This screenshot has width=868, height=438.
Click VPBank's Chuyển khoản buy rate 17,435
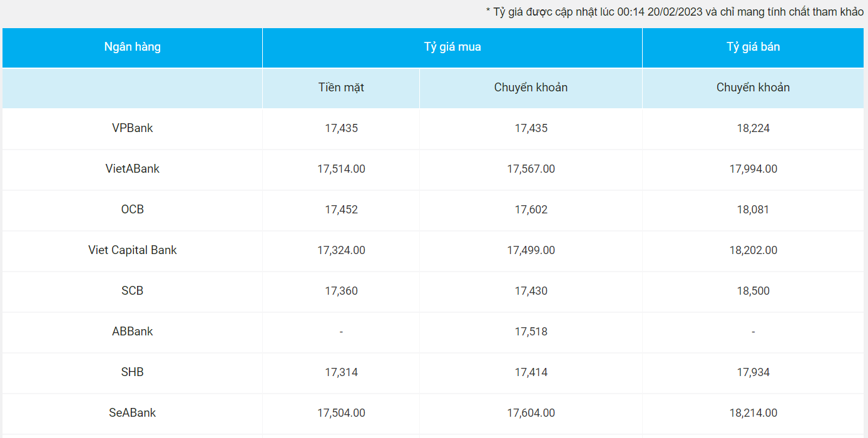[x=531, y=128]
